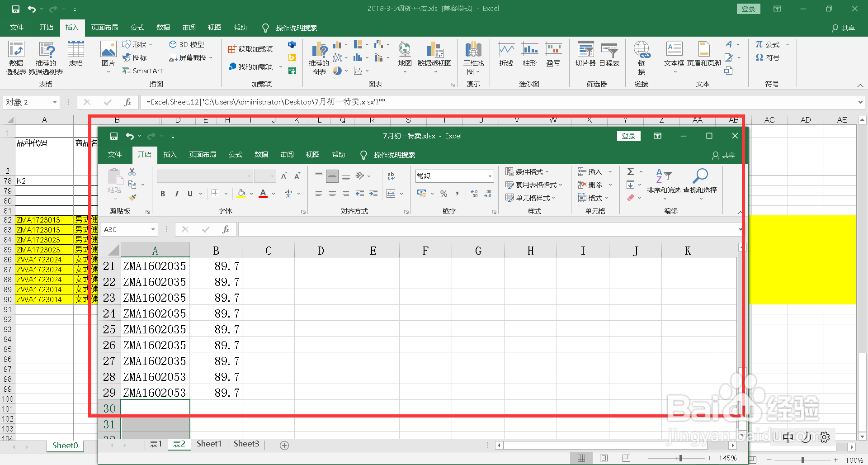
Task: Click Sheet0 tab in outer workbook
Action: click(65, 446)
